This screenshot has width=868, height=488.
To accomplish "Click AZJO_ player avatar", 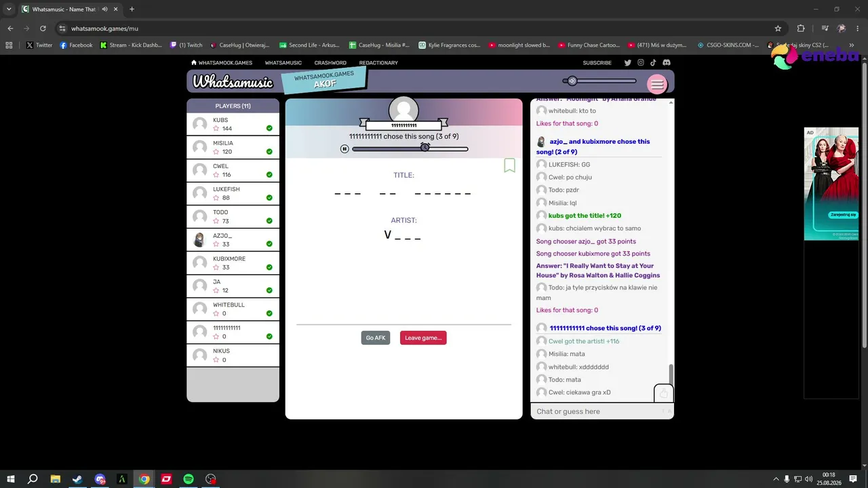I will coord(199,240).
